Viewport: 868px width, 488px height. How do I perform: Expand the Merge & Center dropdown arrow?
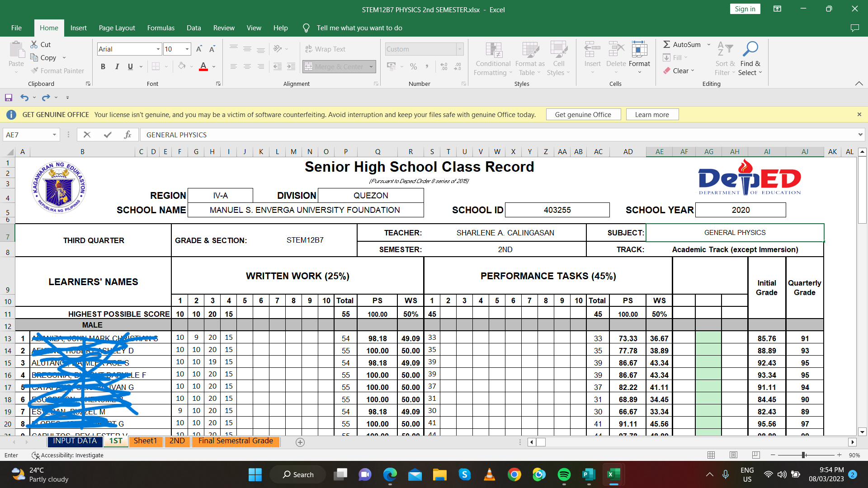[371, 66]
